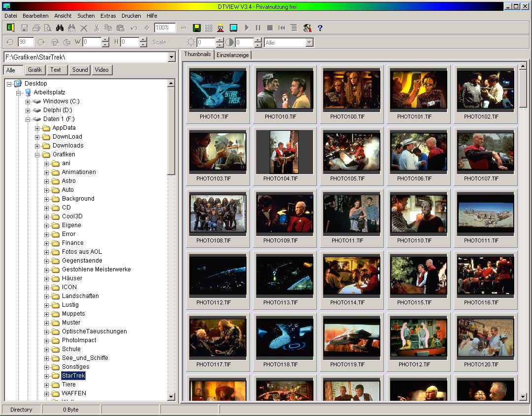Toggle the Grafik file filter button

[35, 70]
